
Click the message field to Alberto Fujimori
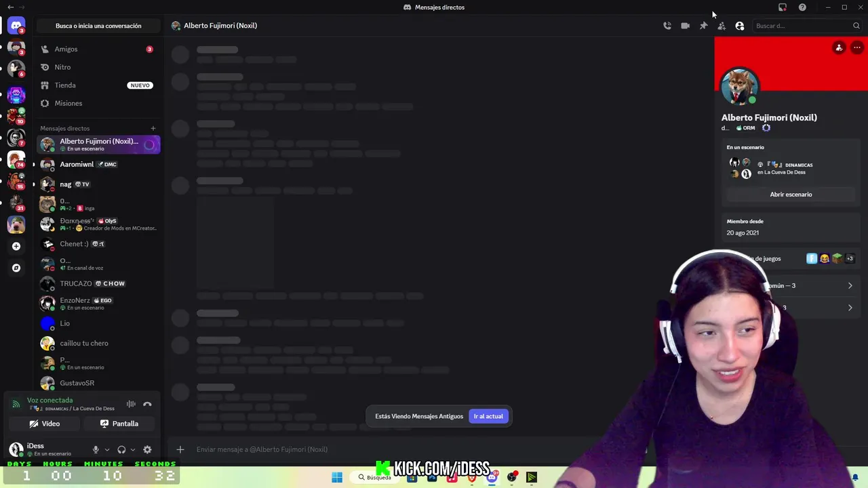407,449
